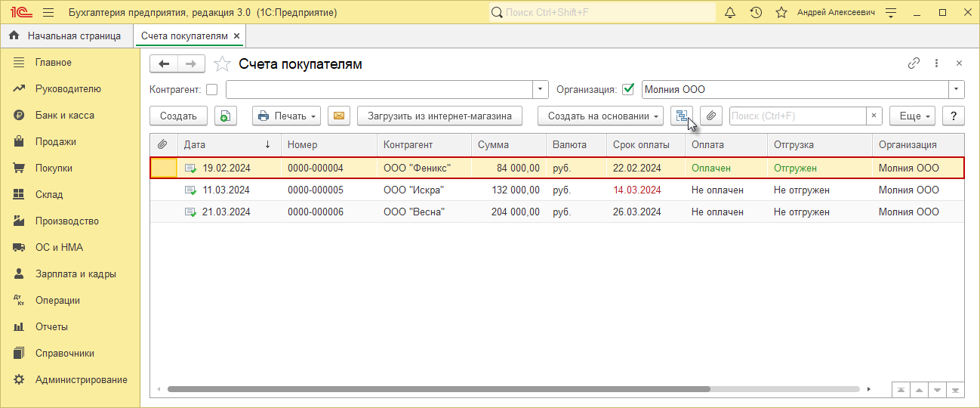Add page to favorites with star icon

pos(221,64)
